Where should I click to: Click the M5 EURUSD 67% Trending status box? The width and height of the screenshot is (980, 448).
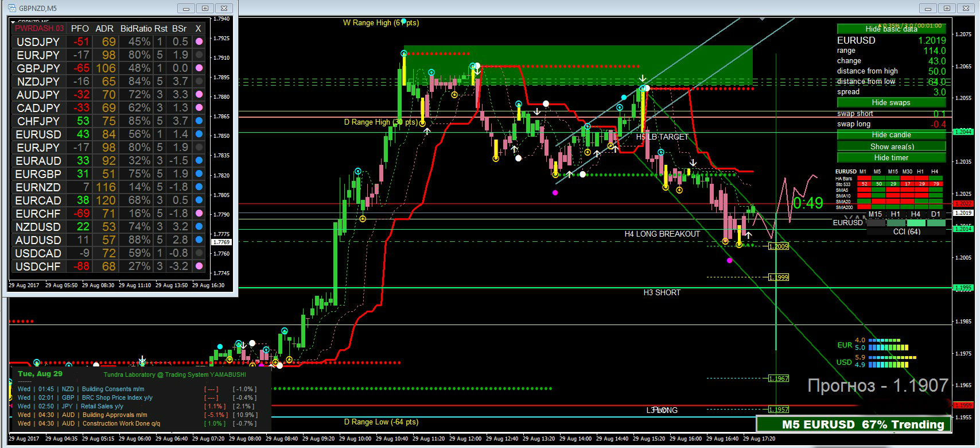click(854, 424)
